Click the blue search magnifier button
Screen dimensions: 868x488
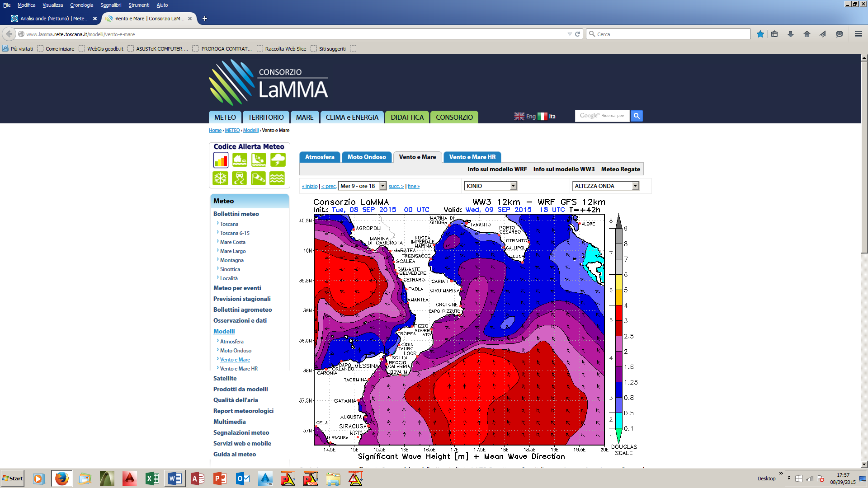[x=637, y=116]
